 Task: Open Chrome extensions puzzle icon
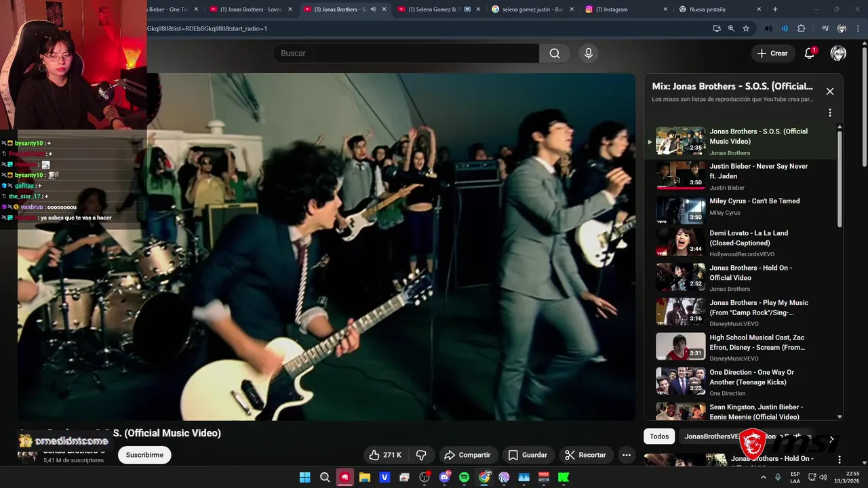click(802, 28)
